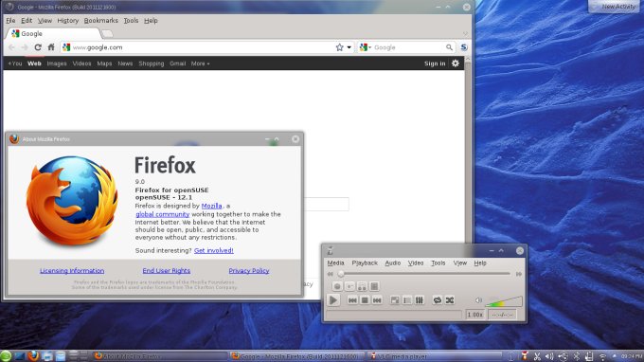644x362 pixels.
Task: Expand the URL bar history dropdown
Action: 349,47
